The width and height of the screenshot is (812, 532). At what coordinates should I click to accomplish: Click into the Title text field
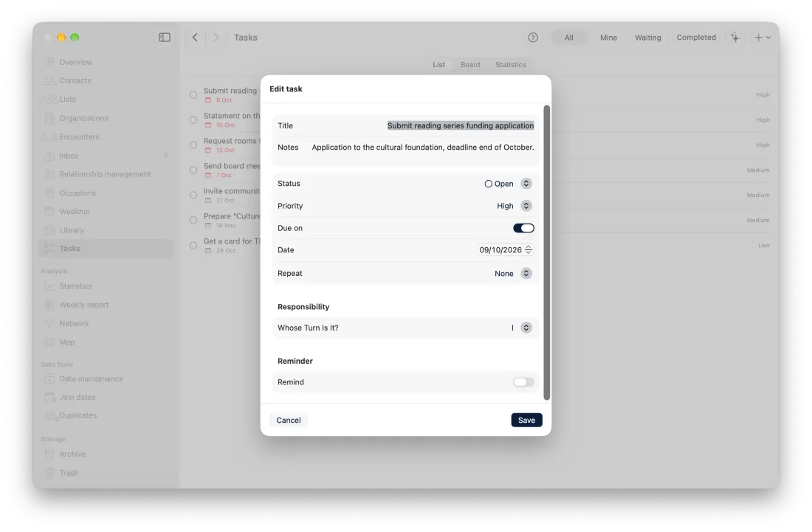tap(461, 125)
